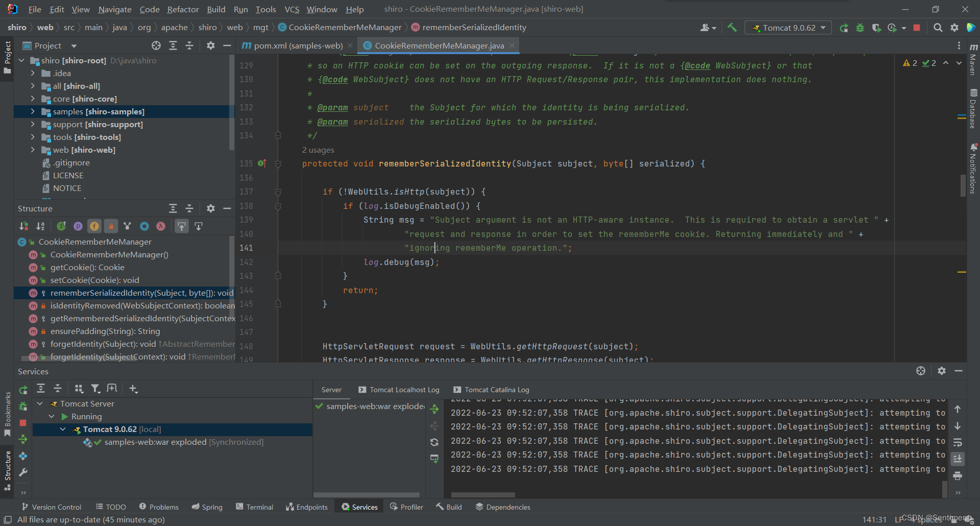Rerun server in Services panel

[x=23, y=390]
